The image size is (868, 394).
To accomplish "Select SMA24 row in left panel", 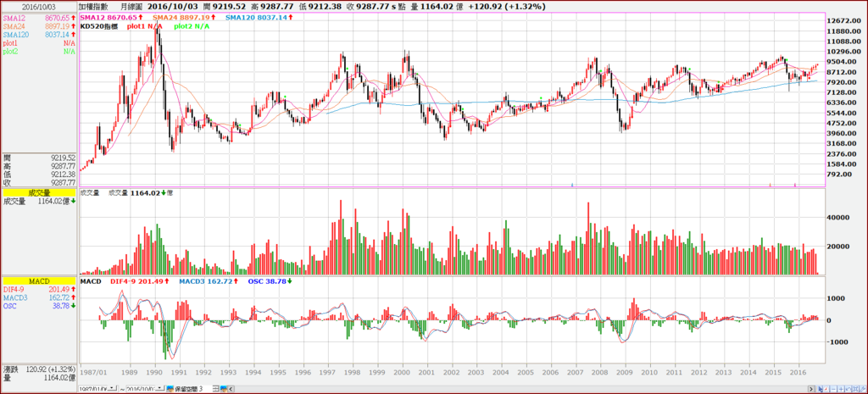I will (39, 26).
